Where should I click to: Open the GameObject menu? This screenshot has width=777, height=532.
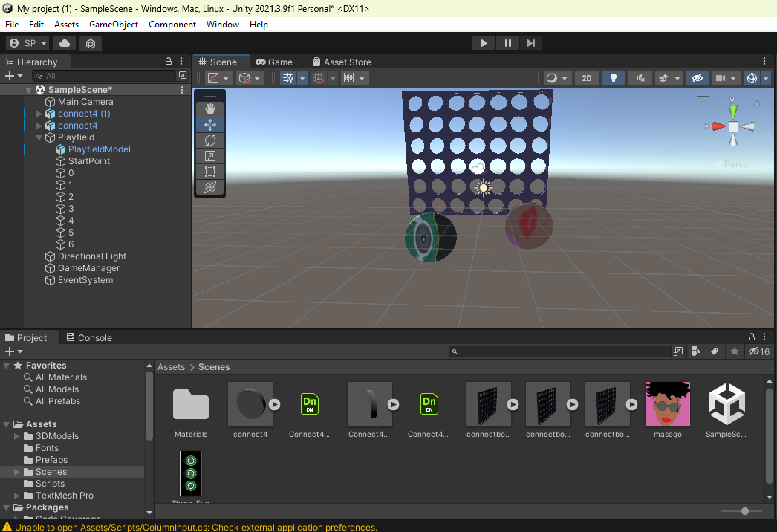114,25
